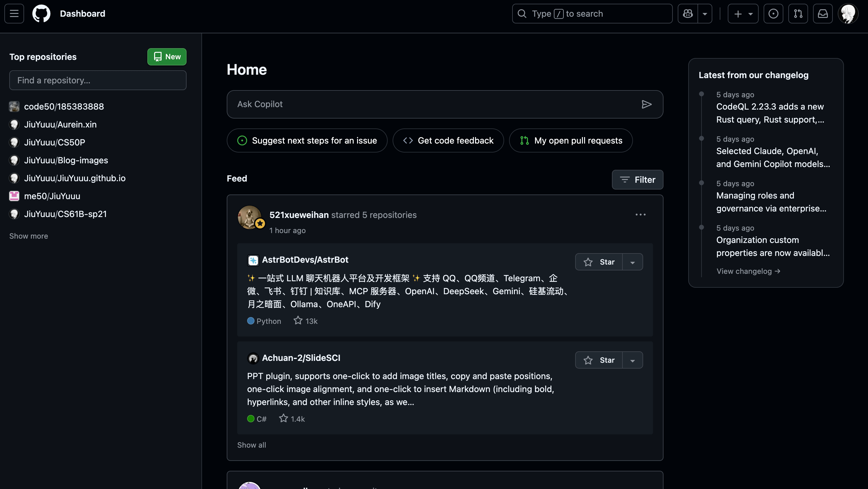Open the feed item three-dots menu
The width and height of the screenshot is (868, 489).
tap(640, 215)
